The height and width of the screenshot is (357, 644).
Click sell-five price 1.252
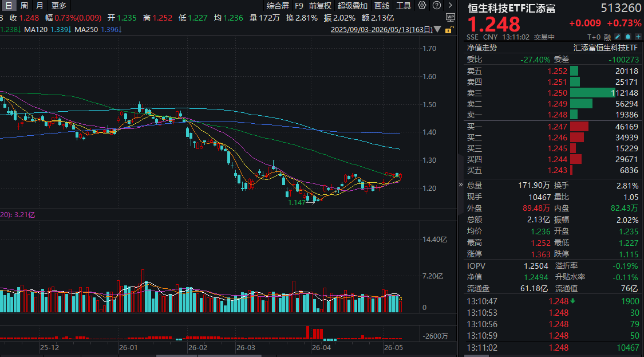pos(558,71)
